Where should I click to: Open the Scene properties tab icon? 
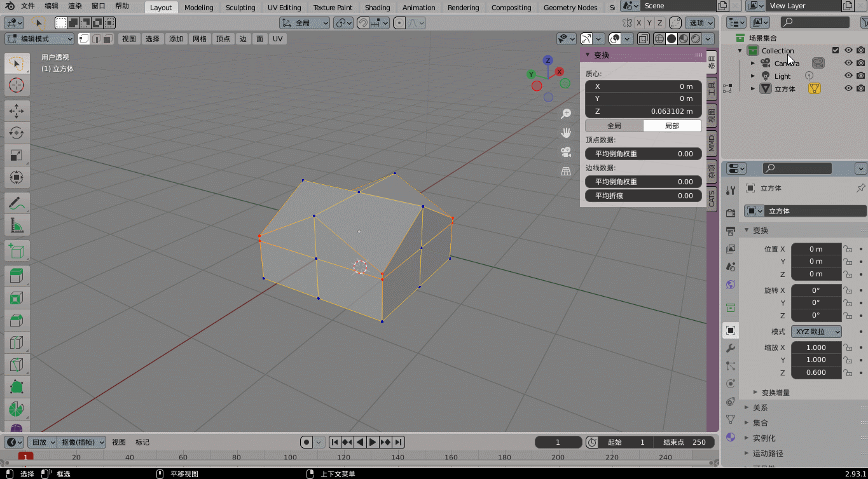coord(731,267)
